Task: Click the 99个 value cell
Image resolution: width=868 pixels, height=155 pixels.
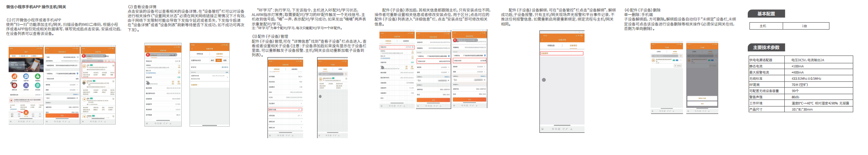Action: tap(818, 91)
